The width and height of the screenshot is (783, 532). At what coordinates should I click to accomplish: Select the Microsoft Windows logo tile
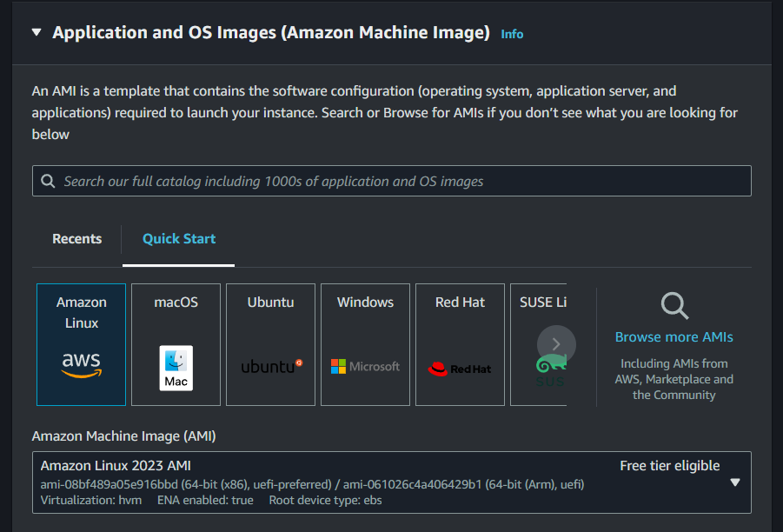(365, 345)
